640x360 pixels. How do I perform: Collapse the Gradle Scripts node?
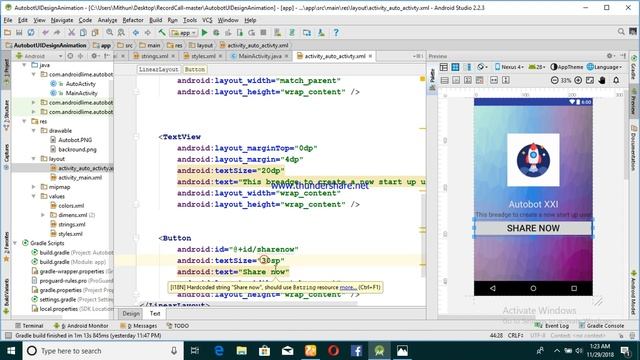15,243
